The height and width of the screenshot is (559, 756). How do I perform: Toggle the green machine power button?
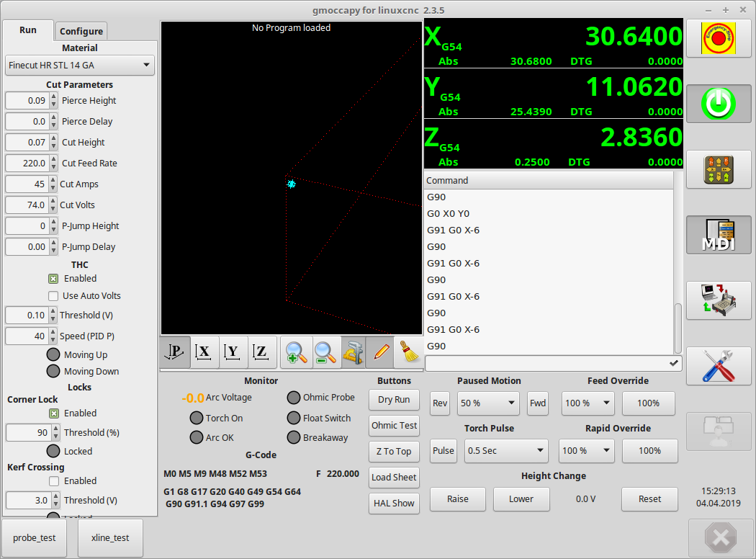[x=719, y=104]
